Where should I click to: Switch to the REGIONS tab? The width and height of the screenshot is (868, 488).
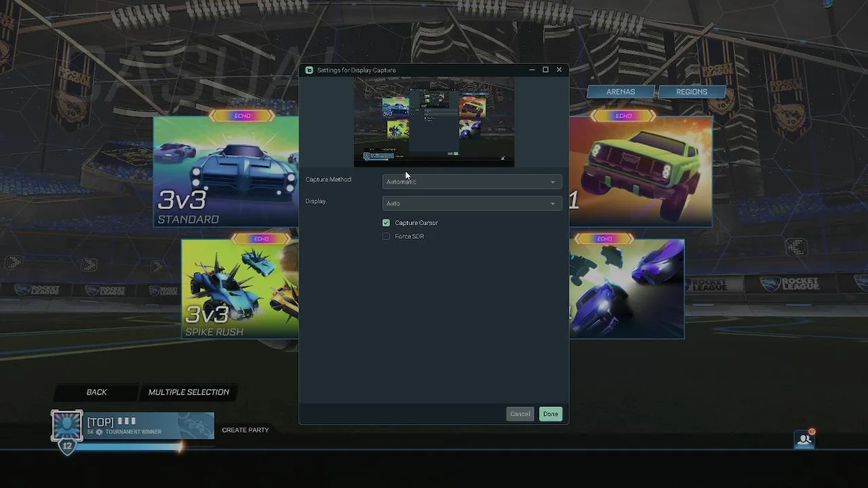pyautogui.click(x=692, y=91)
